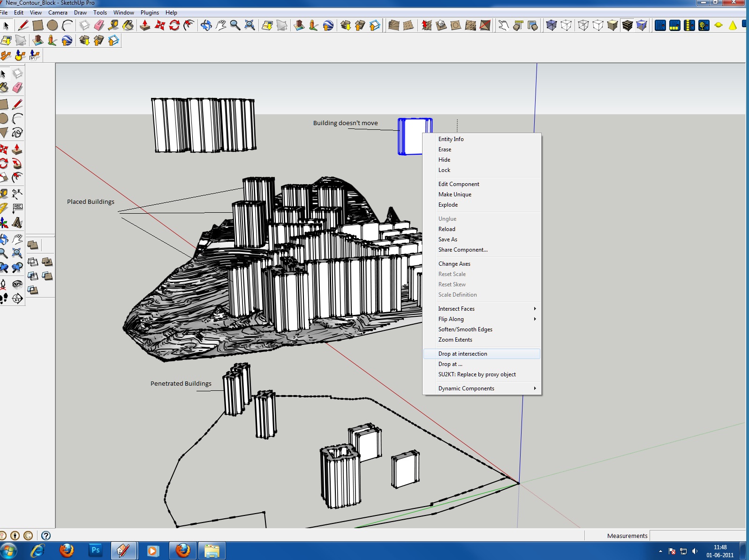Open the Camera menu
Screen dimensions: 749x560
pyautogui.click(x=58, y=13)
